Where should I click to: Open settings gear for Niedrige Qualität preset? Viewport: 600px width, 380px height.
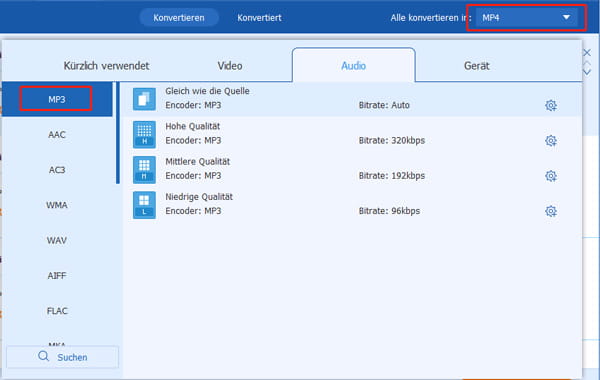pos(551,211)
